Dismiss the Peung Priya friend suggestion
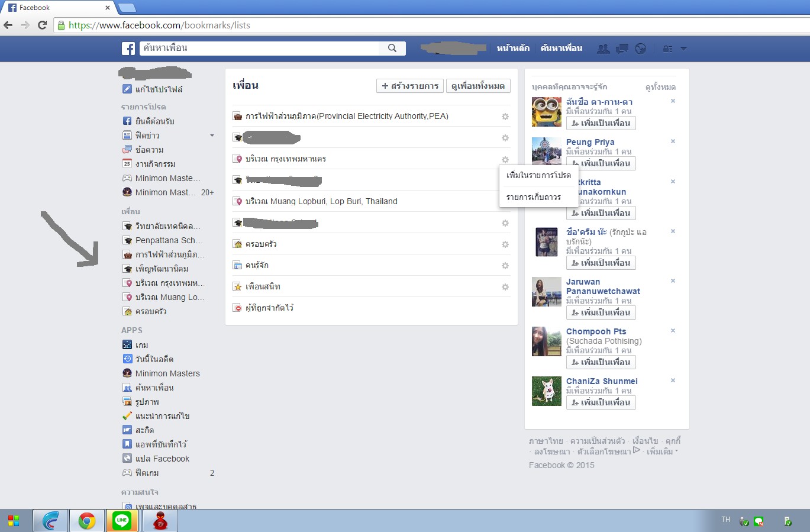 click(x=673, y=141)
